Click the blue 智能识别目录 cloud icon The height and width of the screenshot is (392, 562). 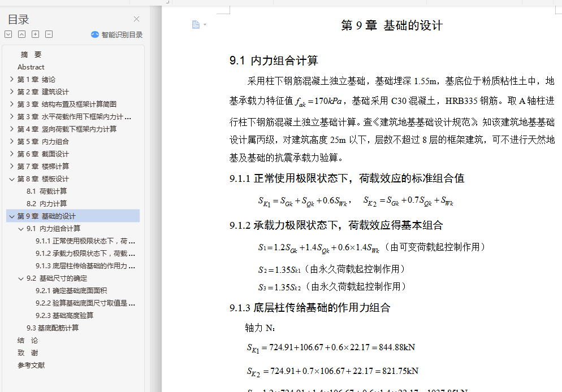click(94, 34)
